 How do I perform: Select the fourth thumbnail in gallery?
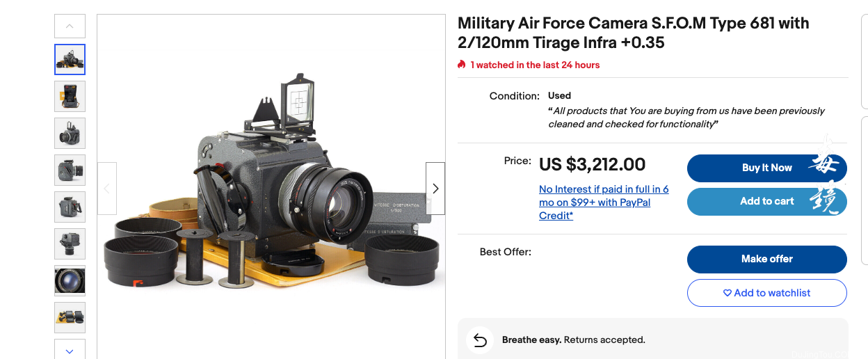click(x=70, y=170)
